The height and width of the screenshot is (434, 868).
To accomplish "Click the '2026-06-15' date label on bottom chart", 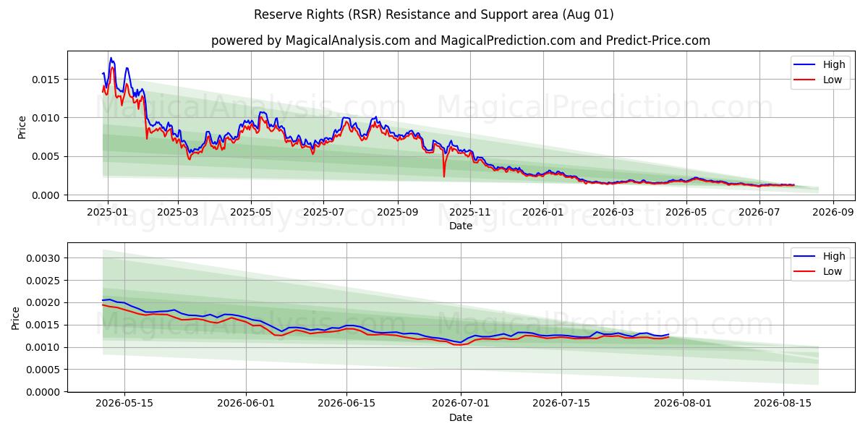I will pos(346,404).
